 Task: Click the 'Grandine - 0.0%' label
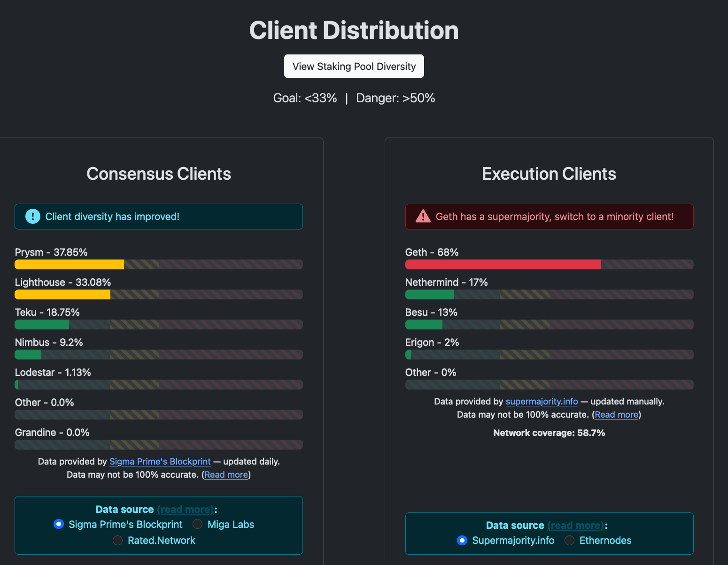[52, 432]
